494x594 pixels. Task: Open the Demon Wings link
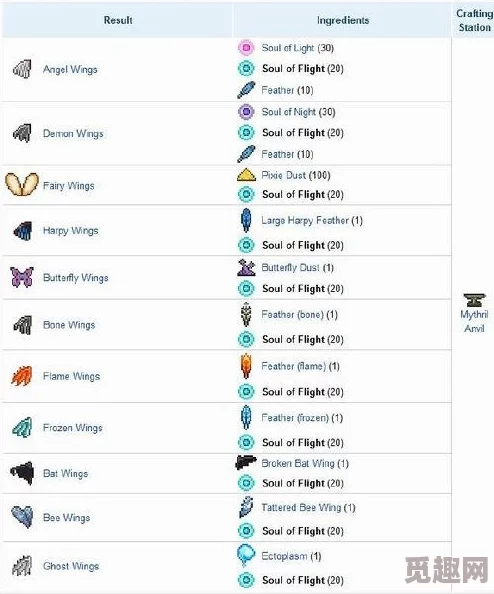coord(73,133)
